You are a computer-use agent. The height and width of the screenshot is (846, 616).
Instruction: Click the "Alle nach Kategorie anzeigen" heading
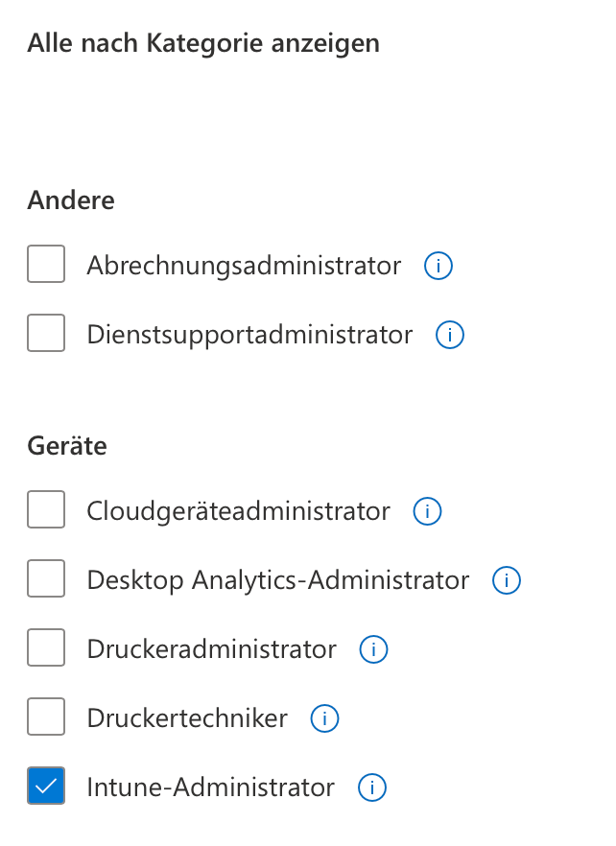(204, 43)
